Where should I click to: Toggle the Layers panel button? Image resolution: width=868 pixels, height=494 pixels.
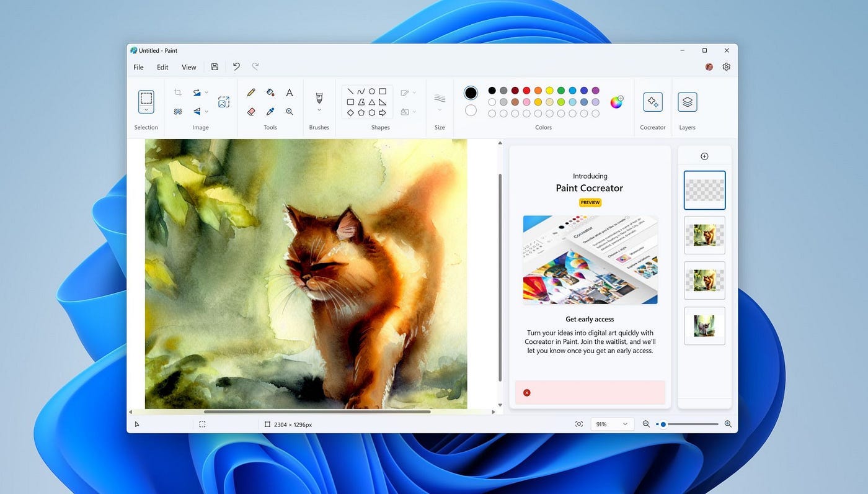687,102
